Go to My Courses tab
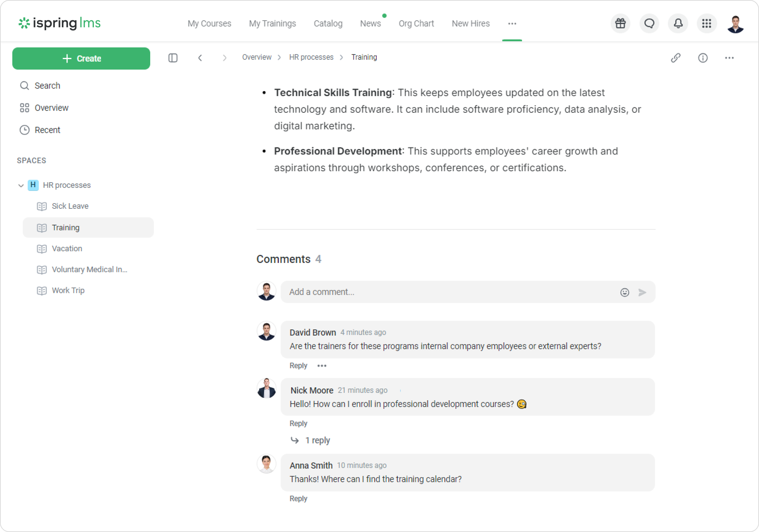The width and height of the screenshot is (759, 532). [x=209, y=23]
